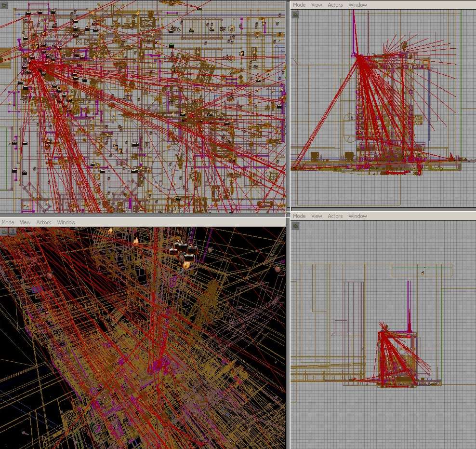Open Actors menu in bottom-right viewport
476x449 pixels.
(x=335, y=216)
